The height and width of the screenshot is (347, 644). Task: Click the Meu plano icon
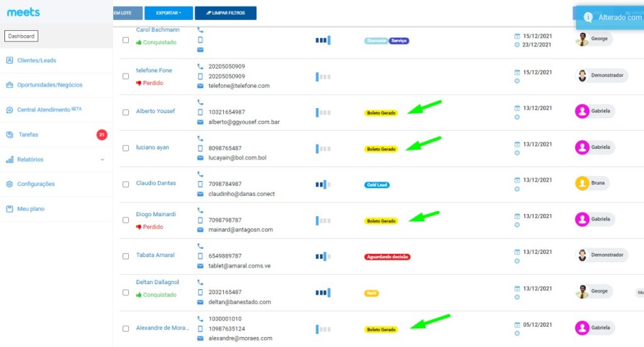(x=9, y=209)
